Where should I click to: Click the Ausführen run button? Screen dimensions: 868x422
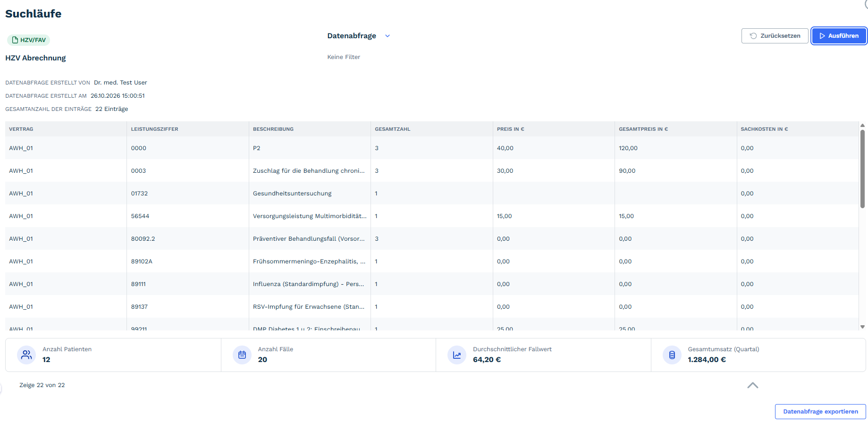[x=839, y=36]
